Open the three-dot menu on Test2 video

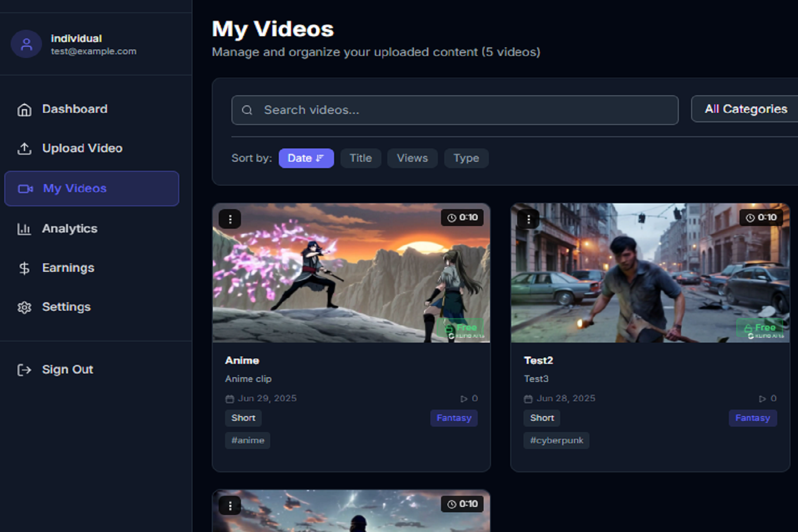[528, 219]
